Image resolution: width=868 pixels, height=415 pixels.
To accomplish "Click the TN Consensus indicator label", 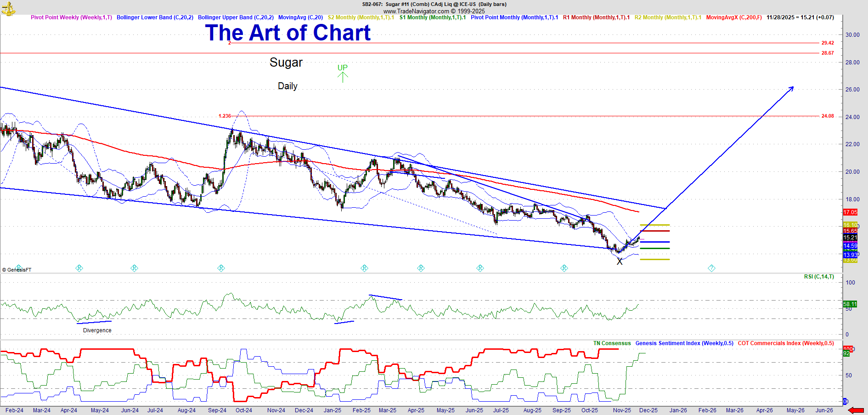I will (612, 343).
